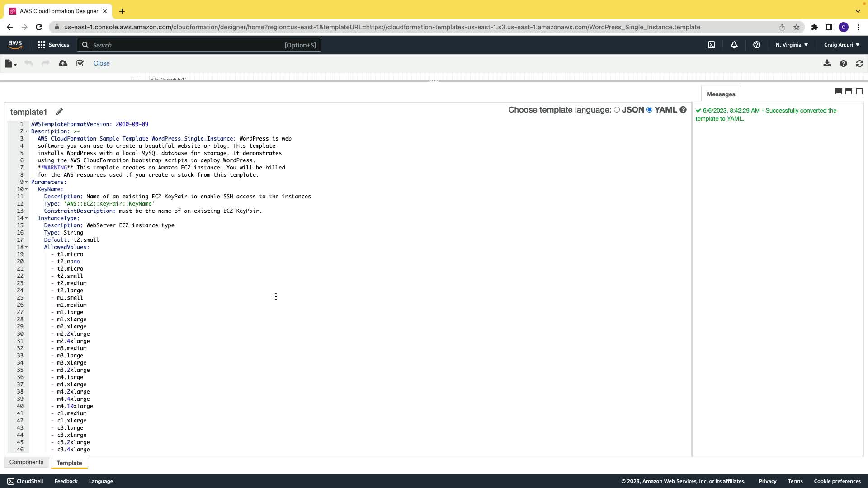Open the AWS notifications bell
The width and height of the screenshot is (868, 488).
coord(734,45)
